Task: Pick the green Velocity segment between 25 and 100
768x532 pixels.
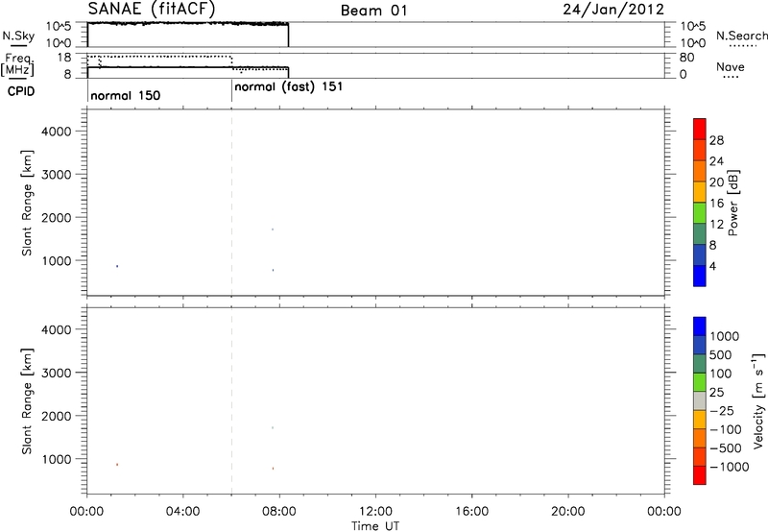Action: pos(700,382)
